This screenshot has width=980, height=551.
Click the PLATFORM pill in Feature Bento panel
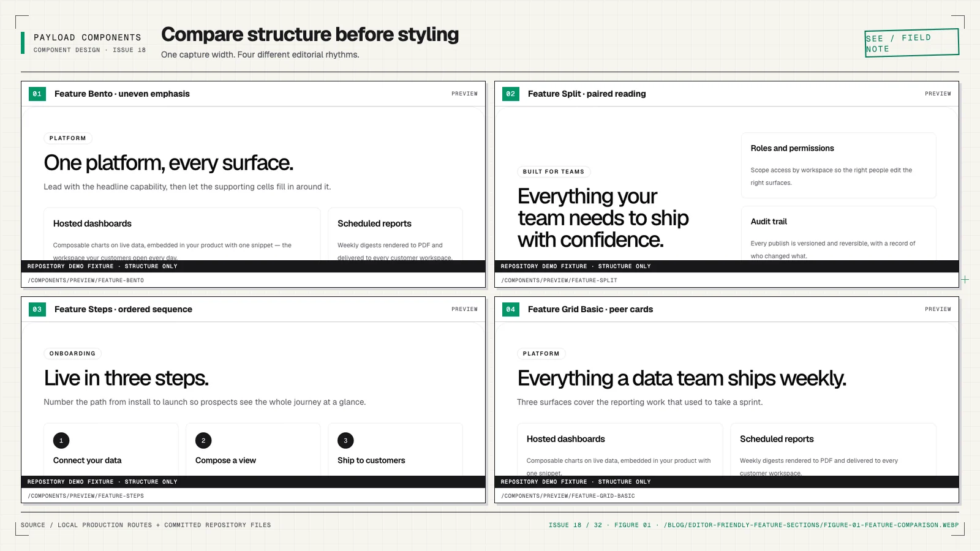68,138
